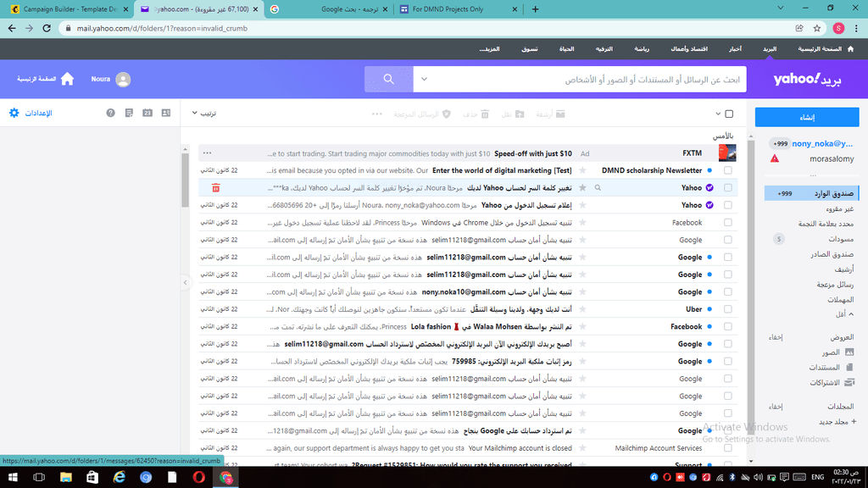Collapse the right side panel with the chevron
Image resolution: width=868 pixels, height=488 pixels.
[186, 283]
